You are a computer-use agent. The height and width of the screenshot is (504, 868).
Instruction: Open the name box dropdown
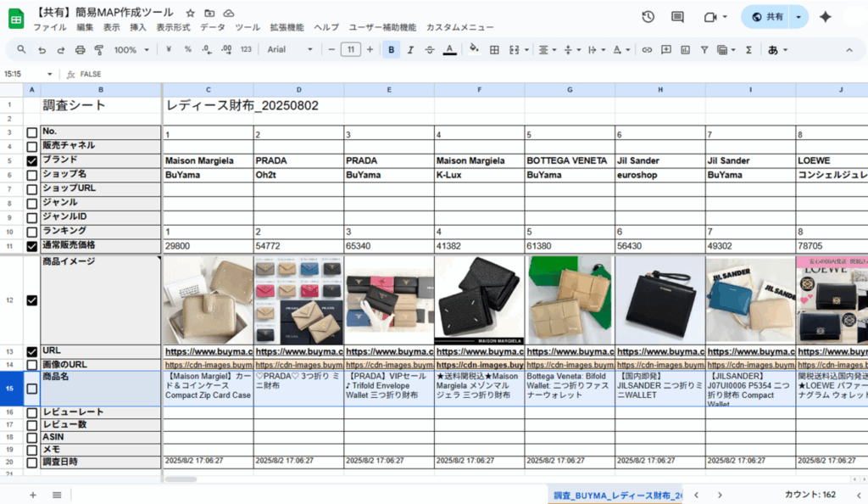click(49, 74)
